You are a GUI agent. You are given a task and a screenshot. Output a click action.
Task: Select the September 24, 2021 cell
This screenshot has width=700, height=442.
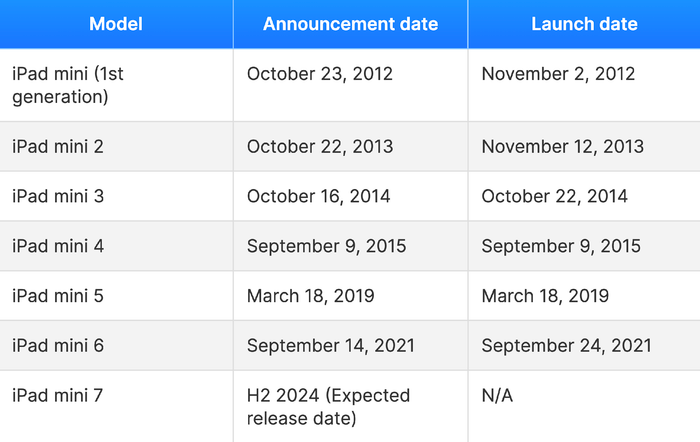(x=566, y=346)
